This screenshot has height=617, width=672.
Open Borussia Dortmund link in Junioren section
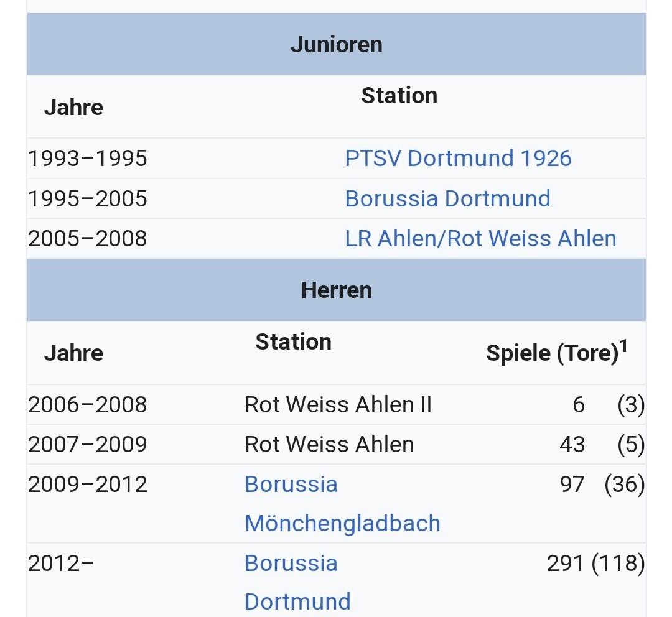(x=447, y=198)
